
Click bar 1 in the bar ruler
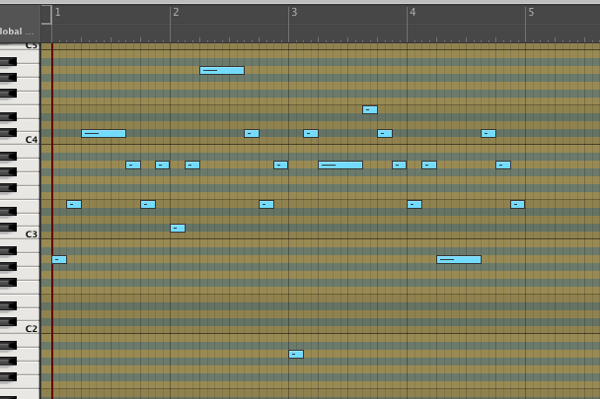pos(58,12)
